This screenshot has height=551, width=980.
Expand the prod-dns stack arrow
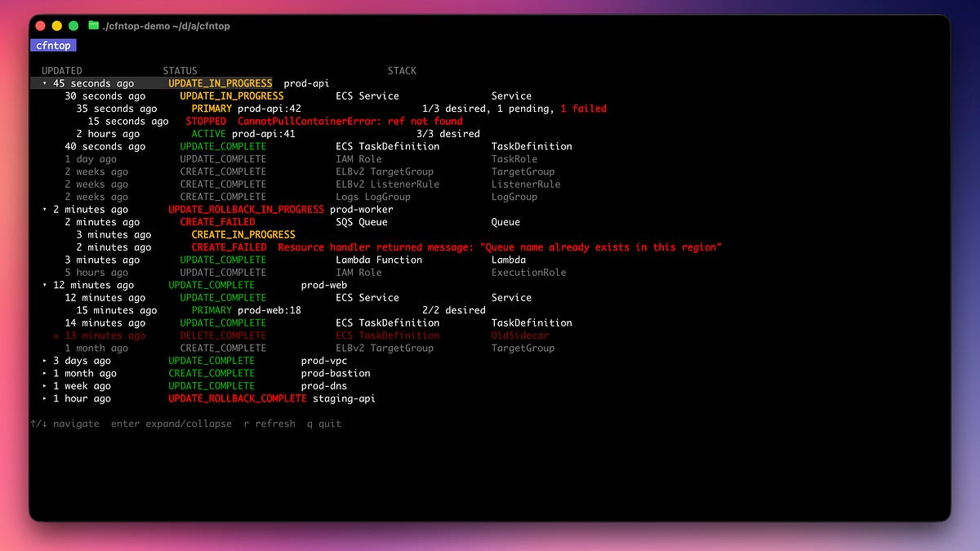pyautogui.click(x=45, y=386)
